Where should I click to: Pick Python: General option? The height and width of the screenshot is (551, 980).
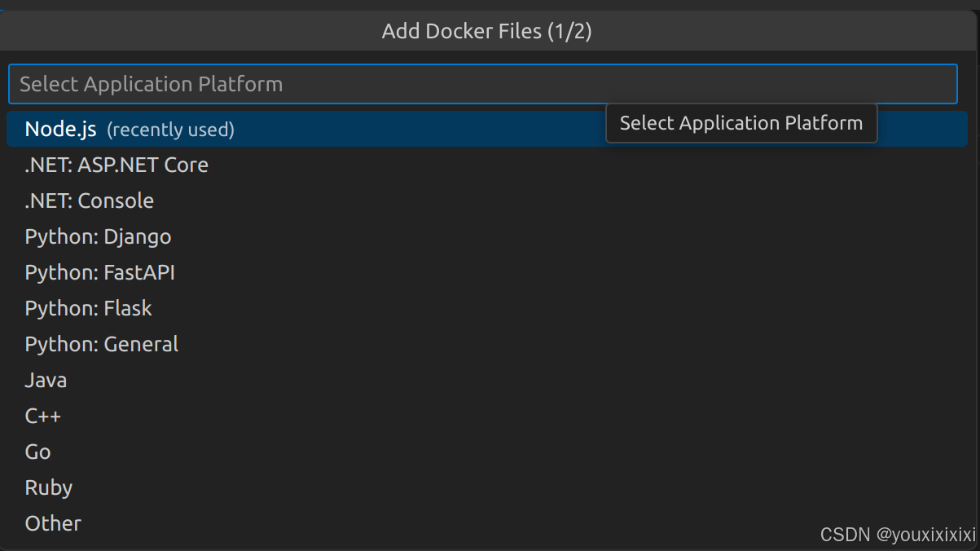point(486,344)
